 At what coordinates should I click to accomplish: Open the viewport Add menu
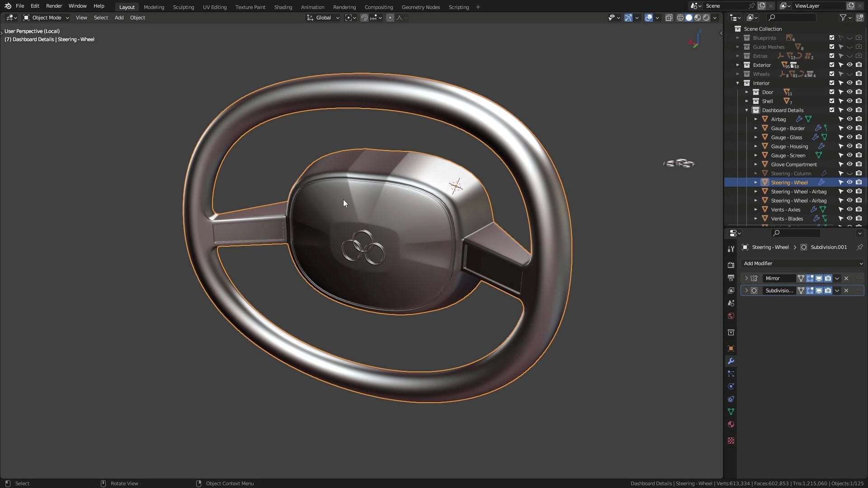tap(119, 18)
